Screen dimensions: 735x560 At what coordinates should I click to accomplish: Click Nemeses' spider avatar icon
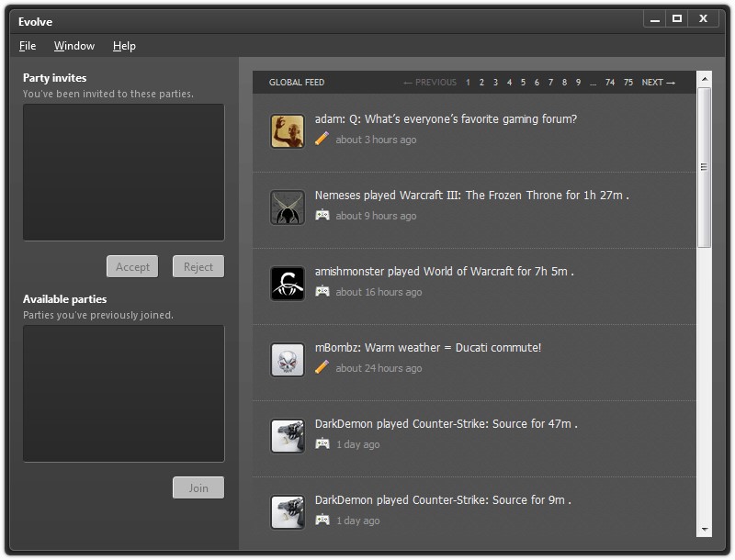tap(288, 207)
